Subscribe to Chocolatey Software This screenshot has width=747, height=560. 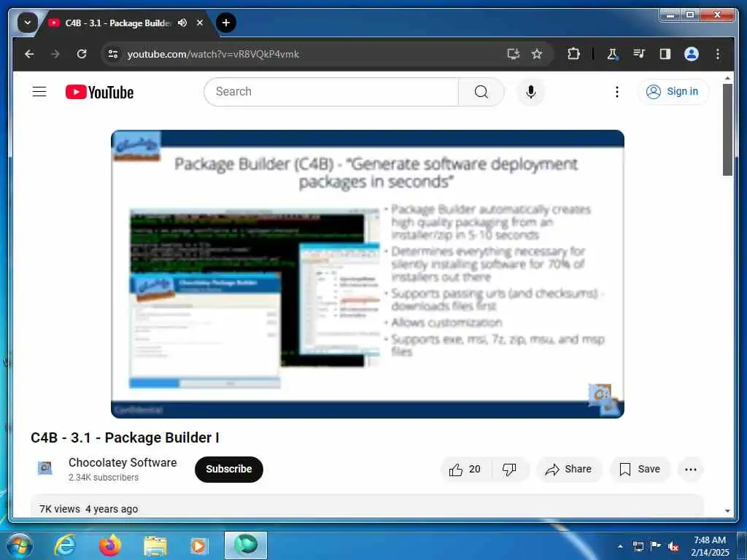pos(228,469)
